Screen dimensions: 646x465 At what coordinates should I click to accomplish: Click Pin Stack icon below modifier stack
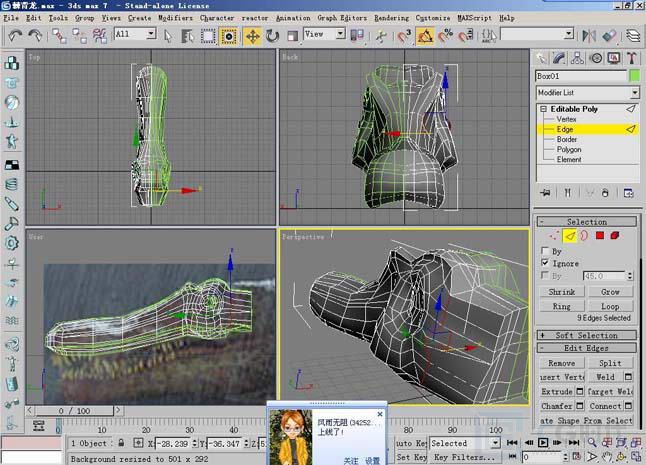(x=545, y=193)
